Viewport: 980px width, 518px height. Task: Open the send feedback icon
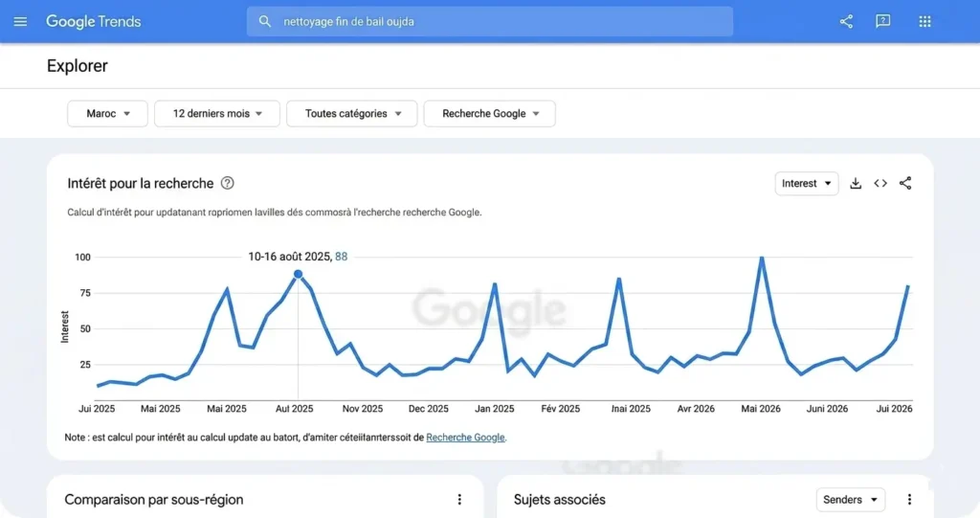tap(882, 22)
